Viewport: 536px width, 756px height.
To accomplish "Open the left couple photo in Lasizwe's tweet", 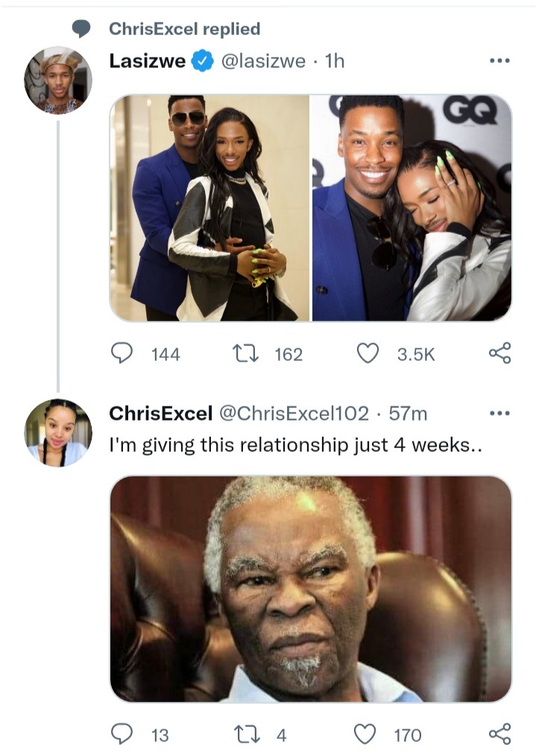I will click(209, 208).
